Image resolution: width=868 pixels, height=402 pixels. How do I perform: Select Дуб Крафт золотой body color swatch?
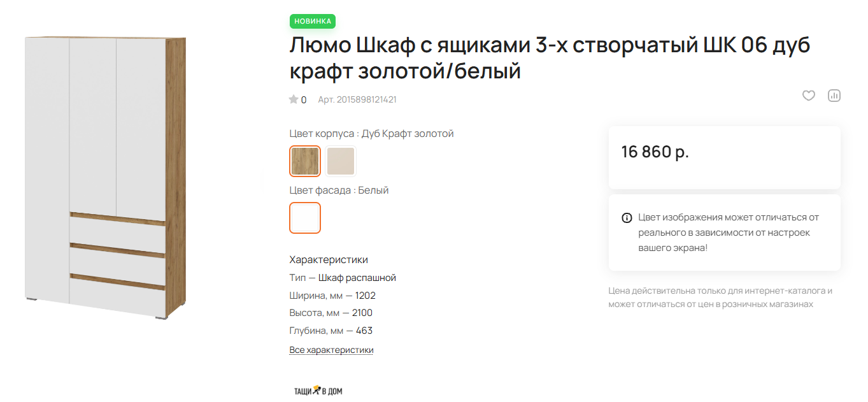[305, 161]
